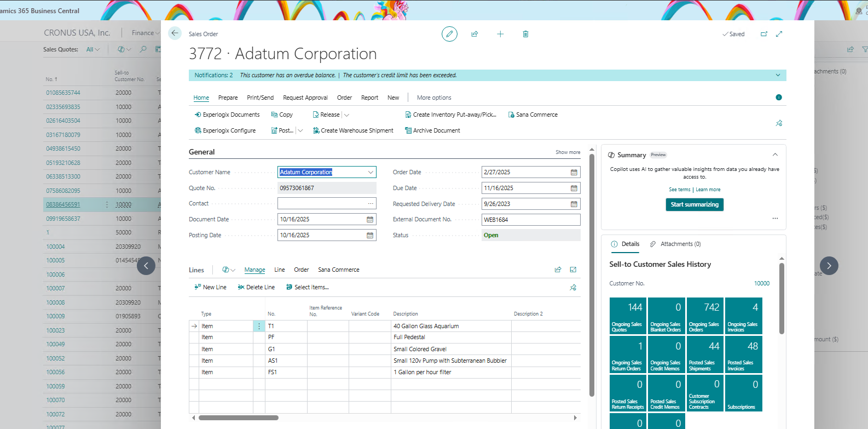Click Customer No. 10000 link
Image resolution: width=868 pixels, height=429 pixels.
coord(762,283)
